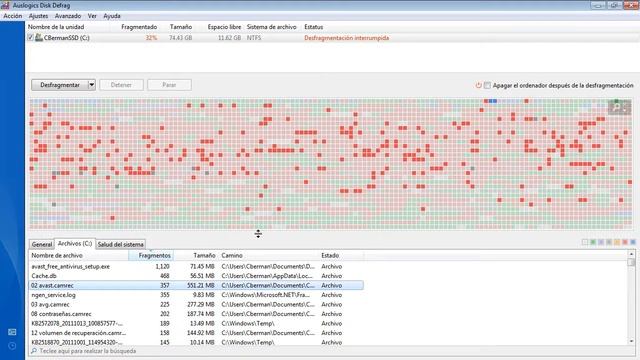Click the 32% fragmented value

click(151, 38)
